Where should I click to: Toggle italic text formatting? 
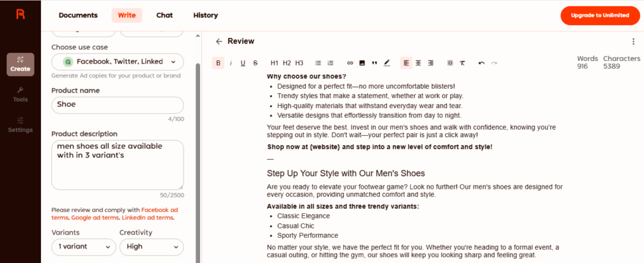(x=231, y=63)
